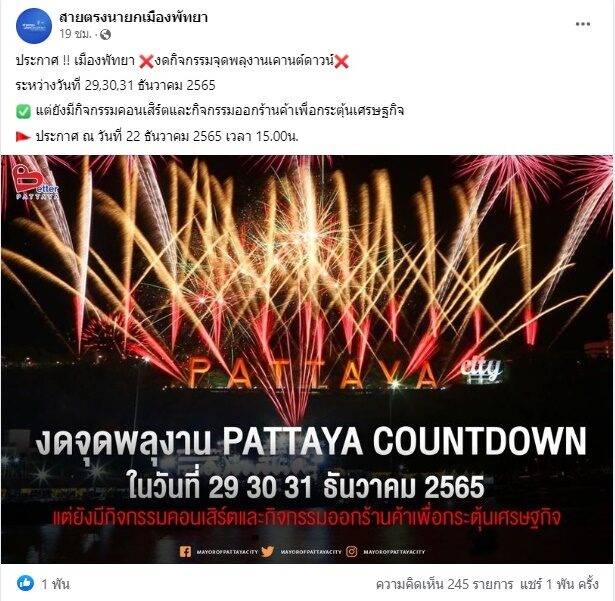Open the แชร์ 1 พัน ครั้ง shares list
Viewport: 615px width, 601px height.
pos(559,584)
